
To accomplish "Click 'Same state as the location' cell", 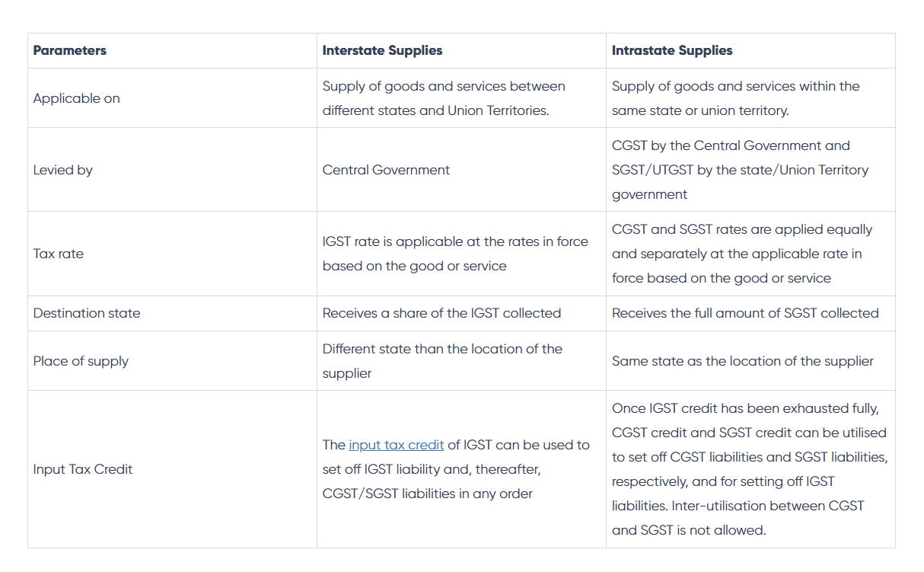I will [742, 361].
